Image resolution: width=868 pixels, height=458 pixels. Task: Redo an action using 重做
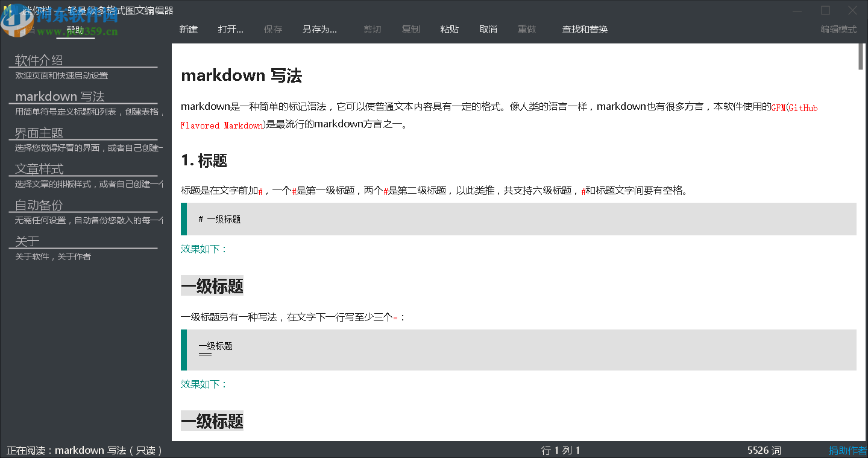tap(526, 29)
